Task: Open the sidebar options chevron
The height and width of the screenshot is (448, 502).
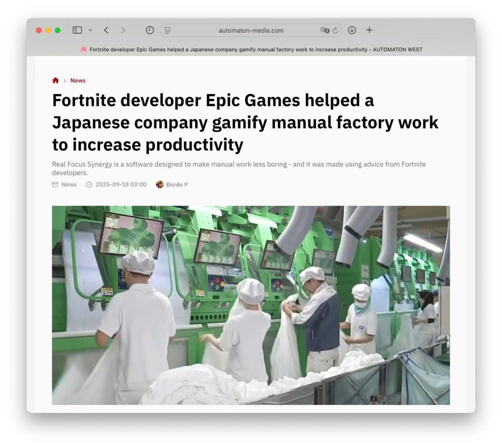Action: [x=90, y=30]
